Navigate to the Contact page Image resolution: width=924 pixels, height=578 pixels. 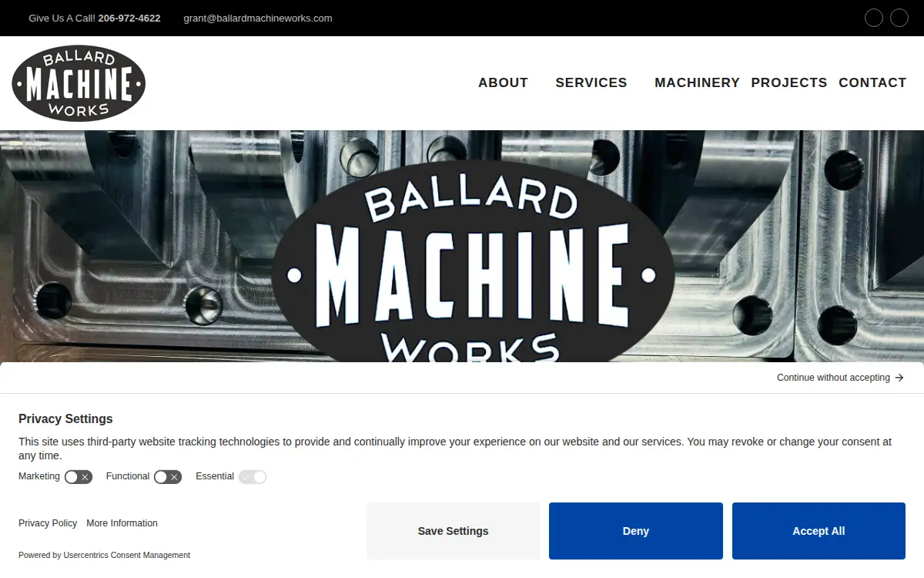click(x=872, y=82)
